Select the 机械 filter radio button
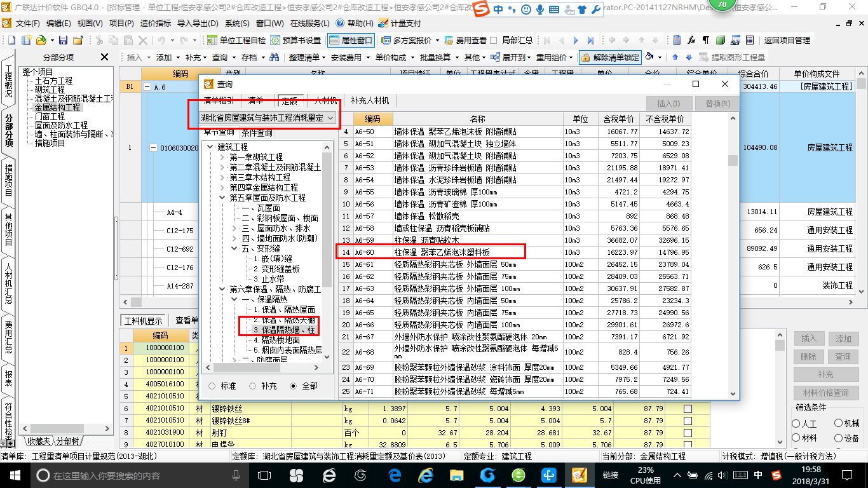The image size is (868, 488). click(838, 423)
